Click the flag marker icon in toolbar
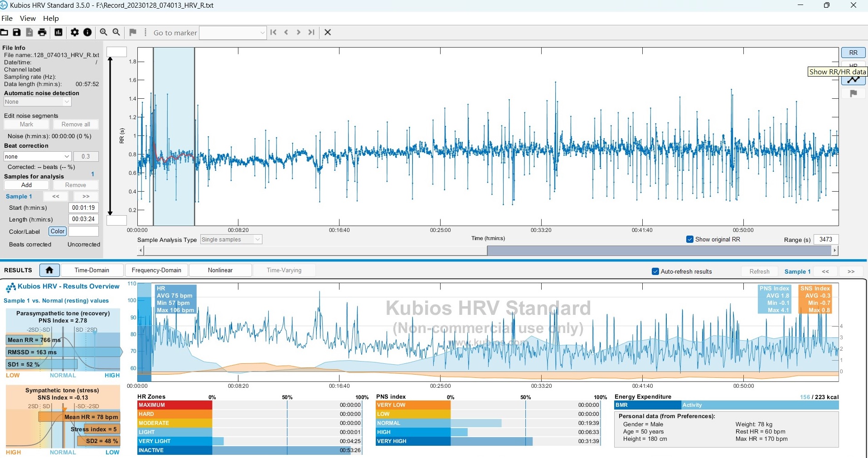 point(133,32)
